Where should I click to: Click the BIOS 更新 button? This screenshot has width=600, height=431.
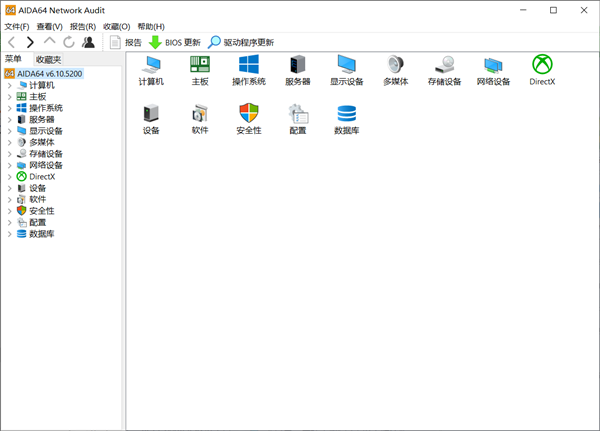[x=175, y=42]
